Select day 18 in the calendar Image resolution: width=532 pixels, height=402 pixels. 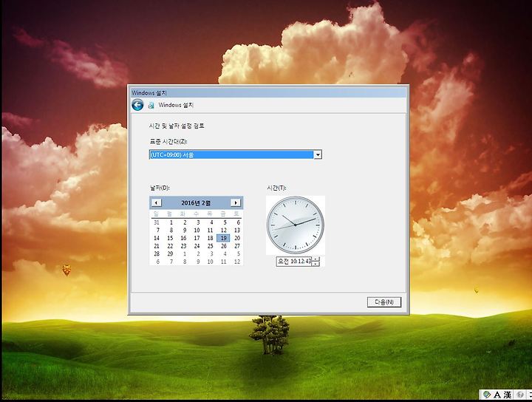click(211, 238)
